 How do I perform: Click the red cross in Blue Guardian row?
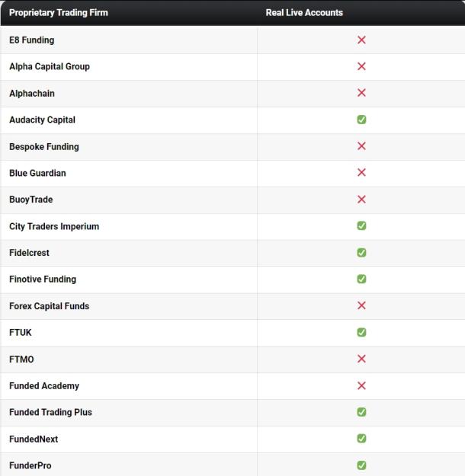[361, 172]
